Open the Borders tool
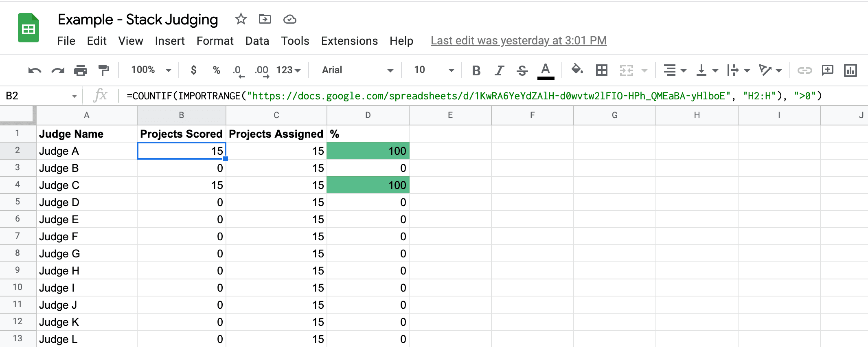Screen dimensions: 868x347 pyautogui.click(x=601, y=70)
